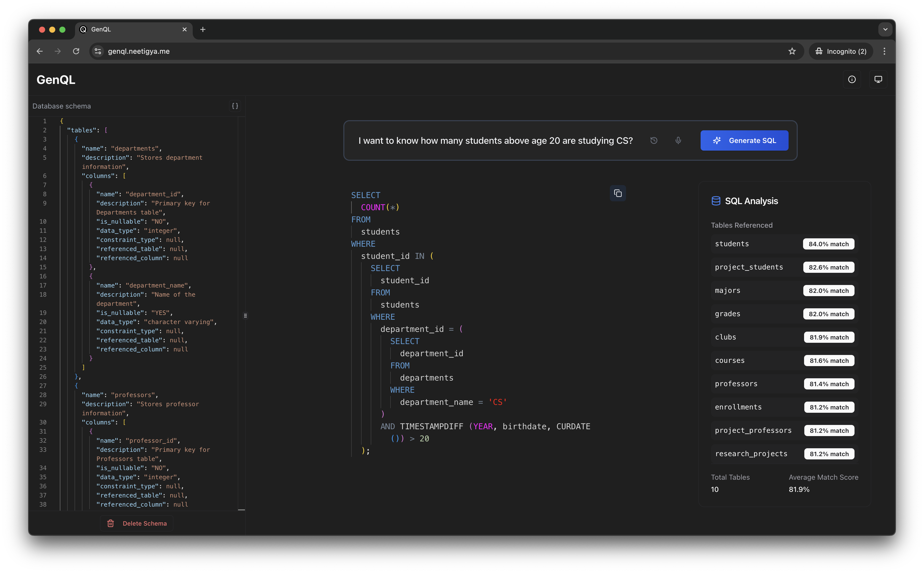Viewport: 924px width, 573px height.
Task: Reload the GenQL page
Action: click(76, 51)
